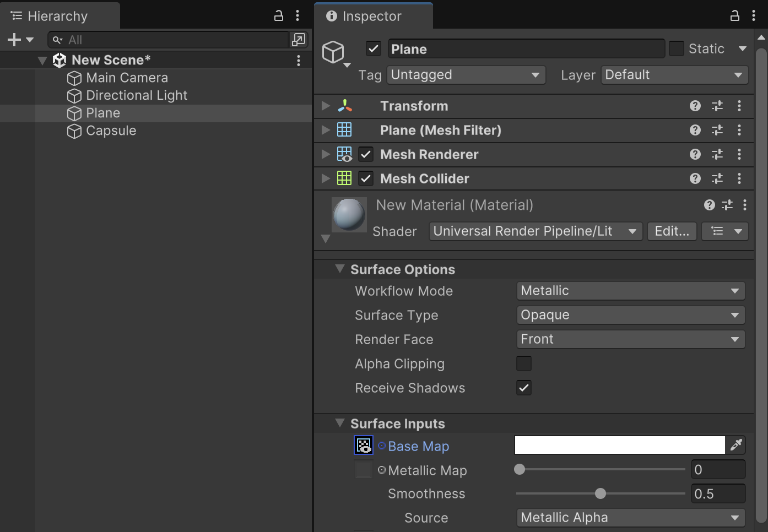Select Capsule in the Hierarchy
The image size is (768, 532).
pos(110,131)
